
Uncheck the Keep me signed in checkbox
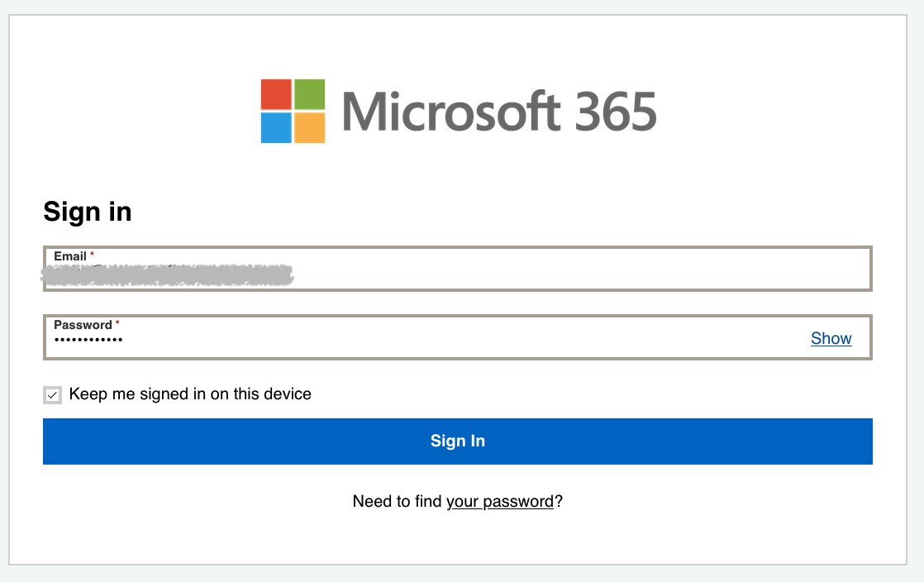point(53,395)
